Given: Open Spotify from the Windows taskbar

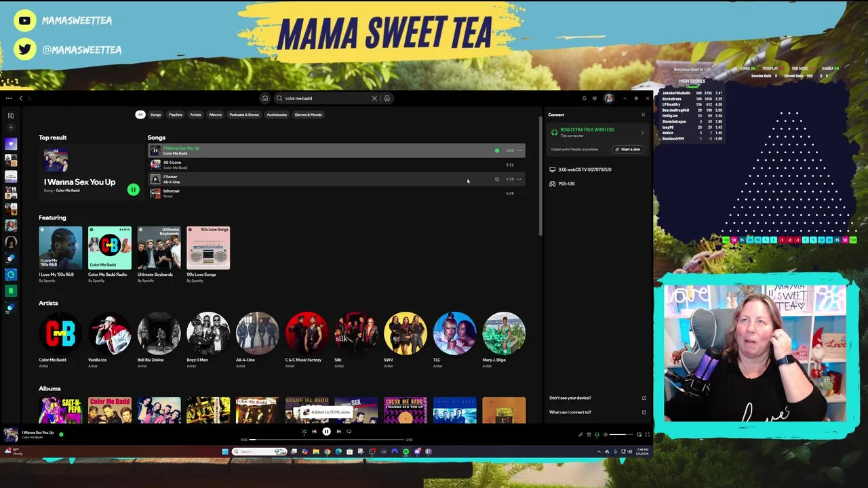Looking at the screenshot, I should (x=406, y=451).
